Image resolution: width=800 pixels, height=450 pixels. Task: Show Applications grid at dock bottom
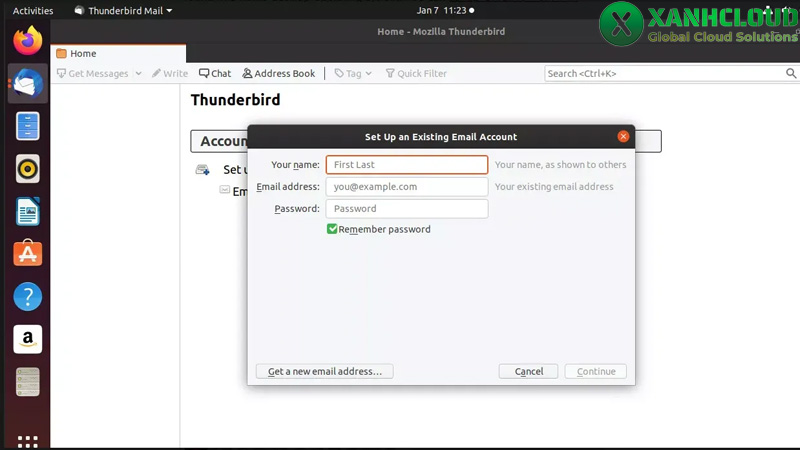coord(28,441)
